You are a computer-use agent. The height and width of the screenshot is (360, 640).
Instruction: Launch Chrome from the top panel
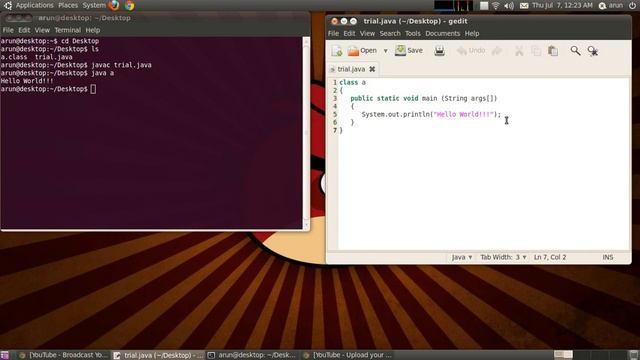129,5
